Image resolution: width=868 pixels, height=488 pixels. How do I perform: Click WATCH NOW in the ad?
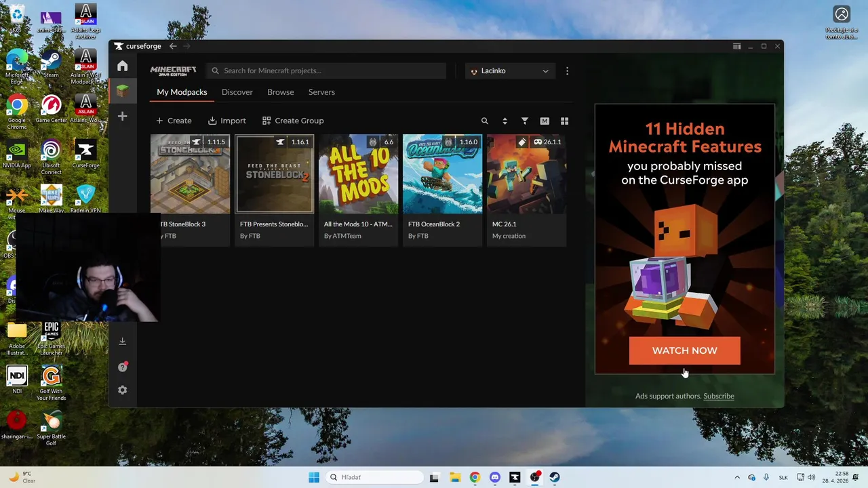point(684,350)
